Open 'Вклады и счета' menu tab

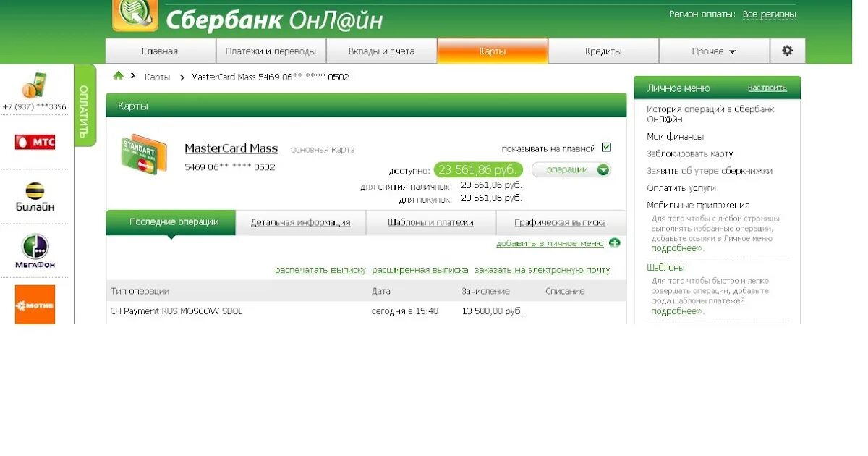[382, 51]
